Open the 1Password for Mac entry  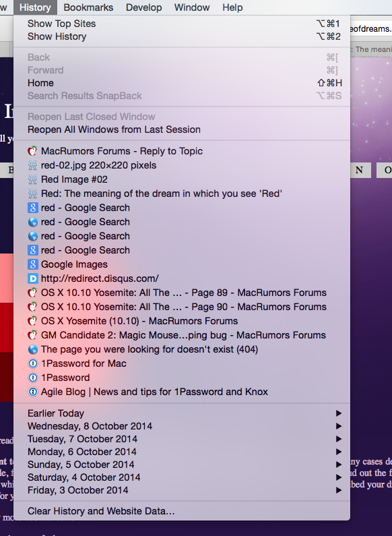[182, 363]
